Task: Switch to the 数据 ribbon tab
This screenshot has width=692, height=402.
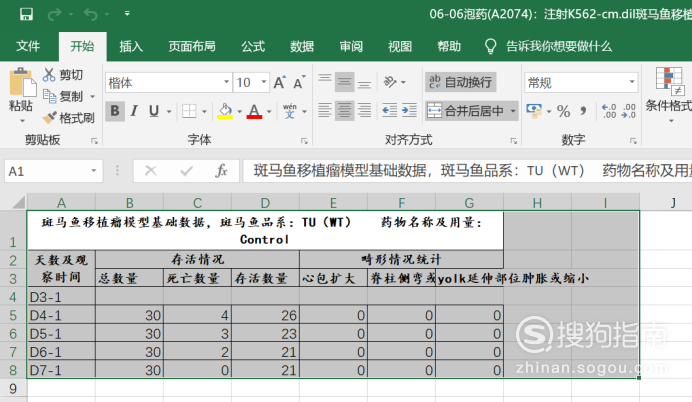Action: (x=302, y=46)
